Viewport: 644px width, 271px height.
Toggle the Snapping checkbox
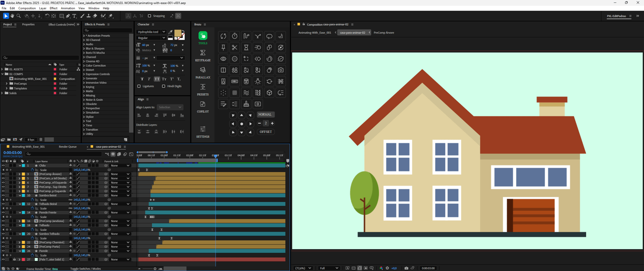click(149, 16)
